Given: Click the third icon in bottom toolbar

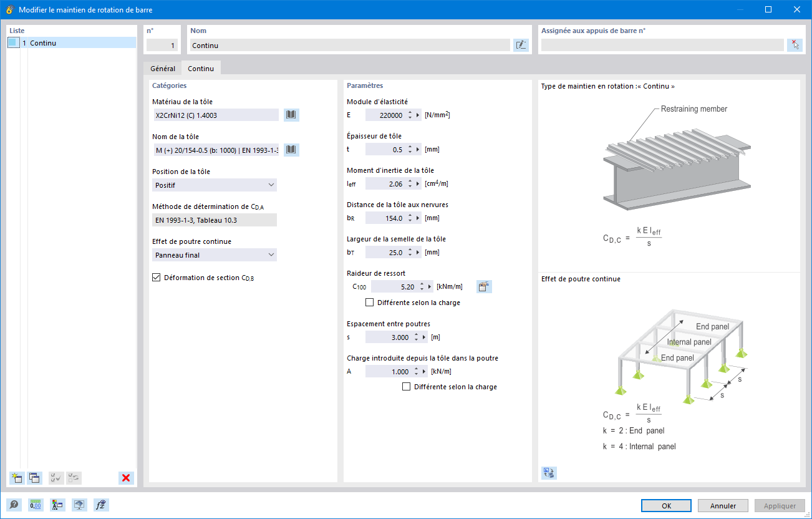Looking at the screenshot, I should tap(57, 505).
